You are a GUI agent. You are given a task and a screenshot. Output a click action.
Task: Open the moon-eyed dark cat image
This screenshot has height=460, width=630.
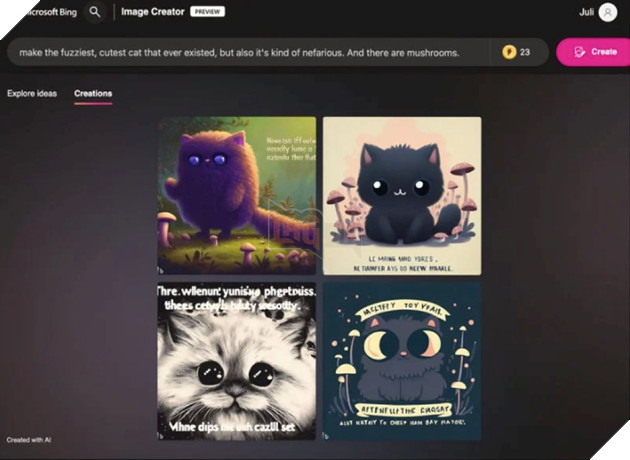[x=402, y=361]
